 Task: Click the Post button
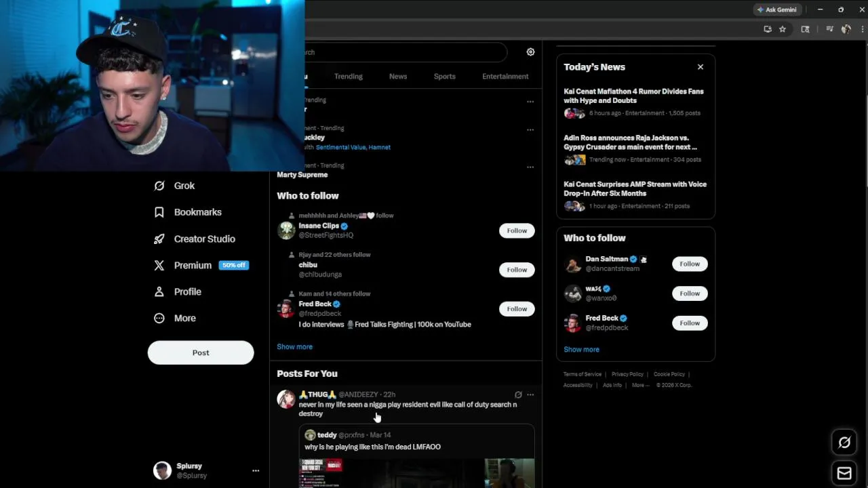pos(201,352)
